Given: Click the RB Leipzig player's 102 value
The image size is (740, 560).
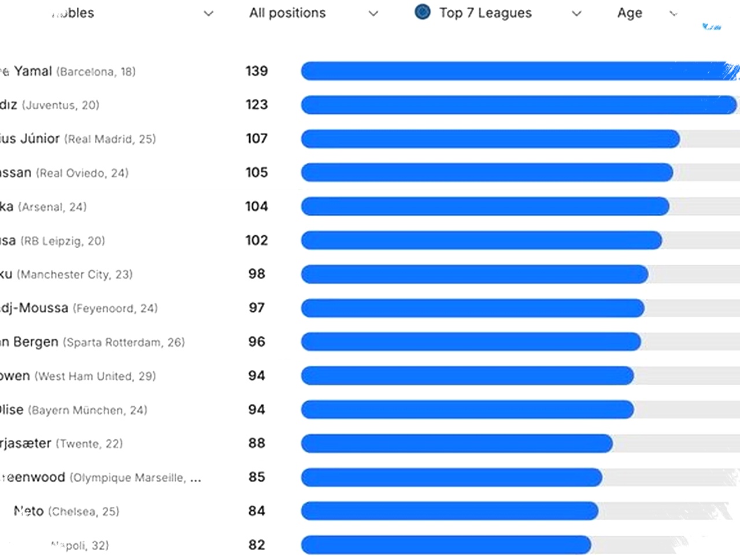Looking at the screenshot, I should click(257, 240).
